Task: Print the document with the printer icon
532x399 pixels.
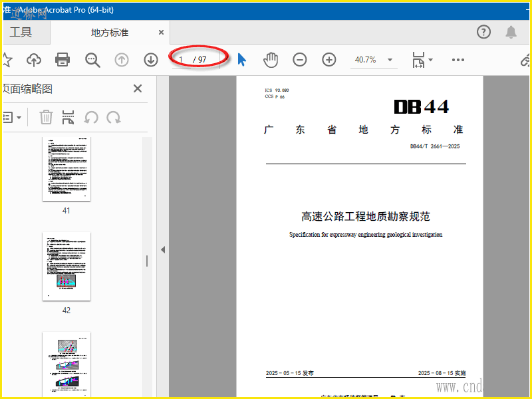Action: pos(63,60)
